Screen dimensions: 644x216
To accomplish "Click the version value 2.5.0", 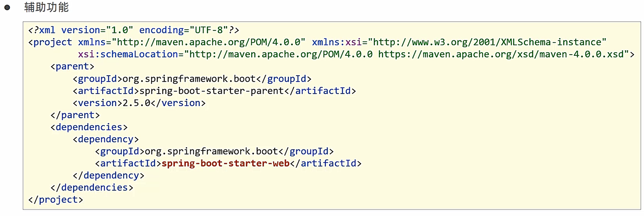I will click(136, 103).
